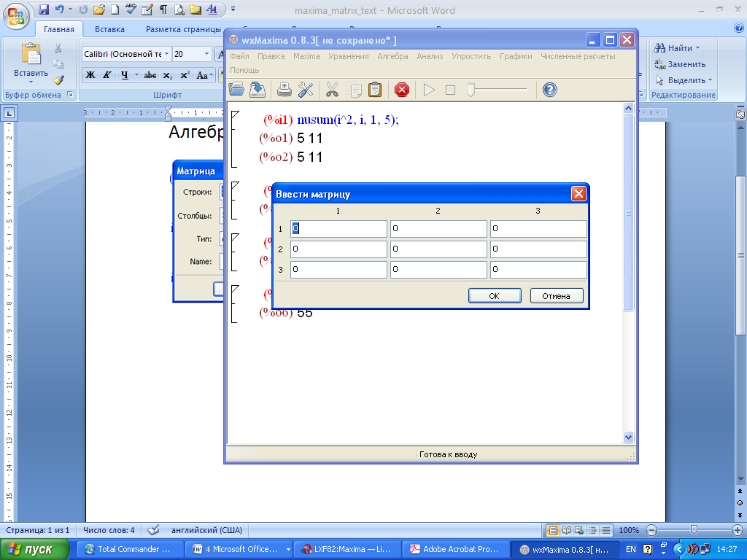The width and height of the screenshot is (747, 560).
Task: Toggle superscript x² in Word ribbon
Action: [x=185, y=75]
